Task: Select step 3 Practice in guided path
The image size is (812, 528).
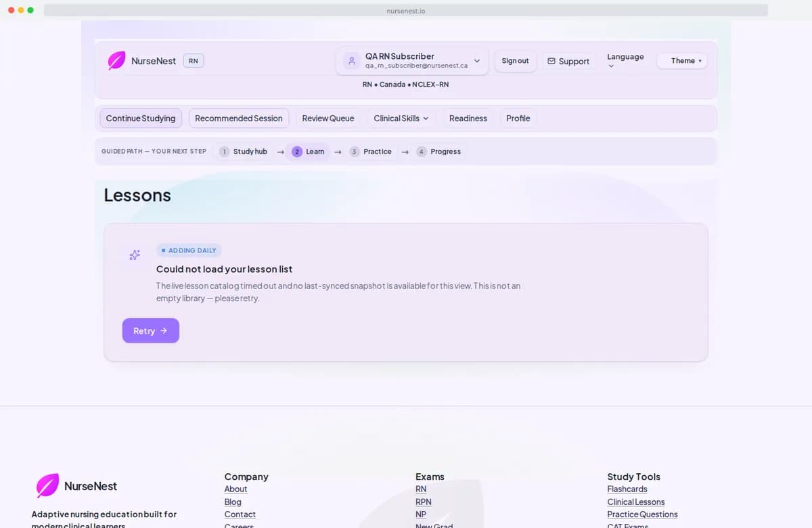Action: pyautogui.click(x=371, y=152)
